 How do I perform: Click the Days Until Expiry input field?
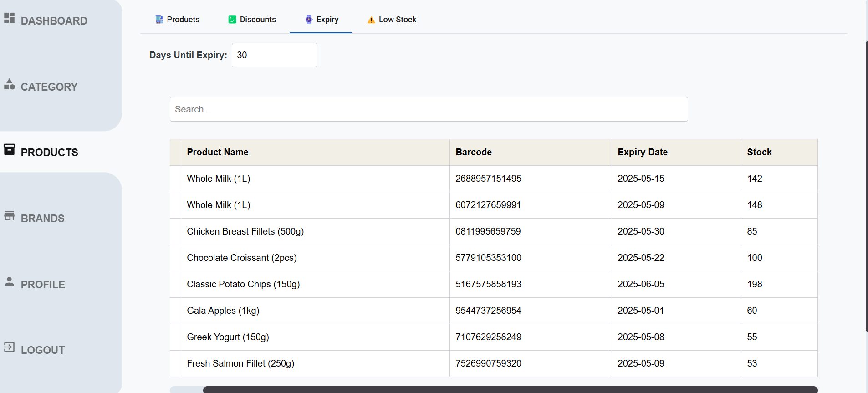(274, 55)
